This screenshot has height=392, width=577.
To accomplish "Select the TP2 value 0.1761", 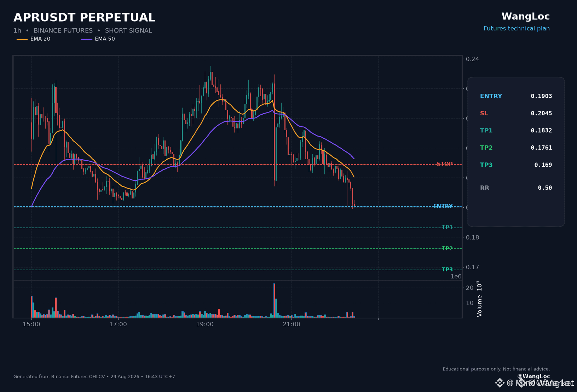I will click(541, 148).
